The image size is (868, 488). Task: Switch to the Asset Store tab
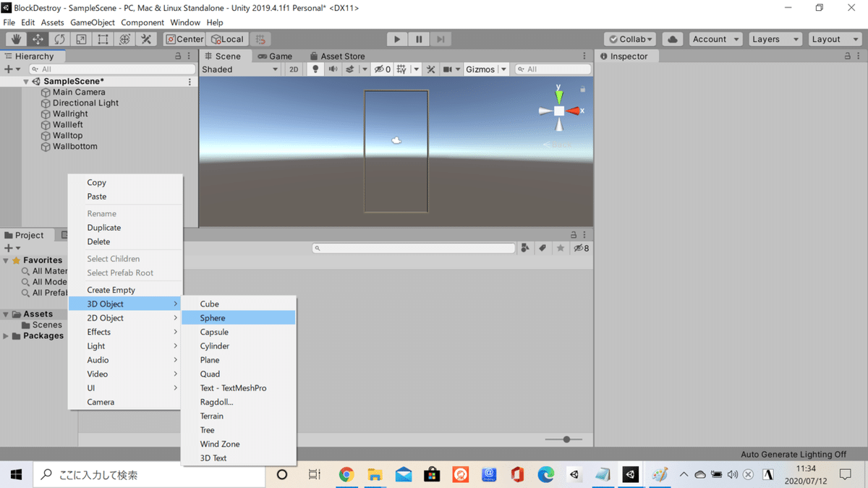coord(337,56)
